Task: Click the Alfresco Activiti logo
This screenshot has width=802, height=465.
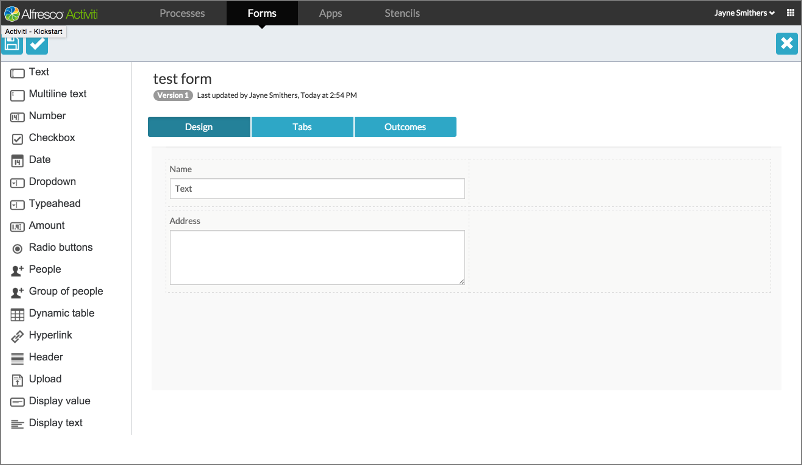Action: (x=51, y=14)
